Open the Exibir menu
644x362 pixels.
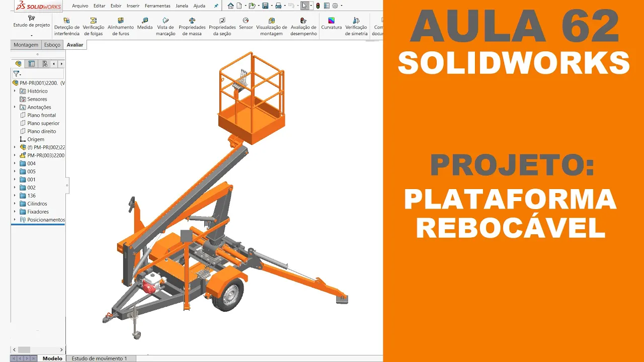coord(116,6)
